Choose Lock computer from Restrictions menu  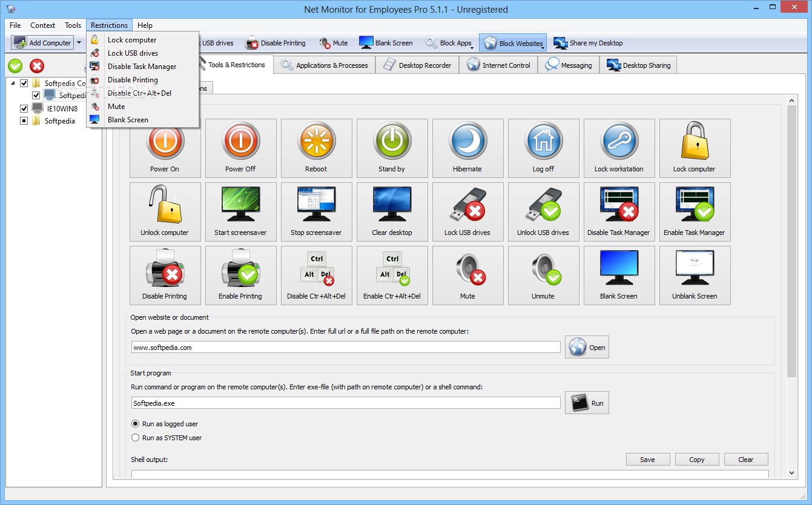tap(143, 40)
